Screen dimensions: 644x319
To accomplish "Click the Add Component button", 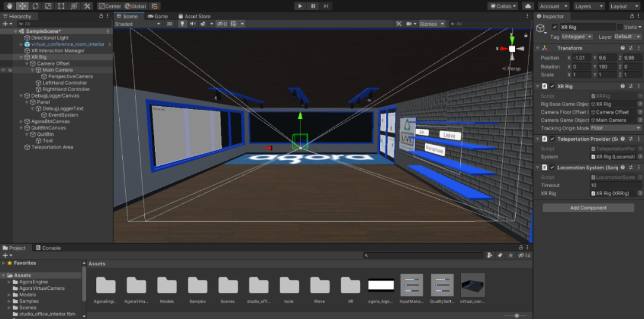I will click(588, 207).
